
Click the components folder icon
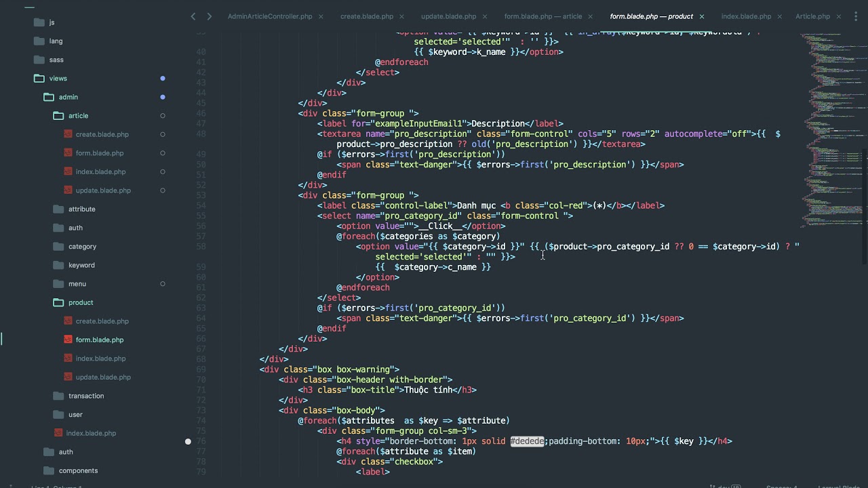tap(48, 470)
